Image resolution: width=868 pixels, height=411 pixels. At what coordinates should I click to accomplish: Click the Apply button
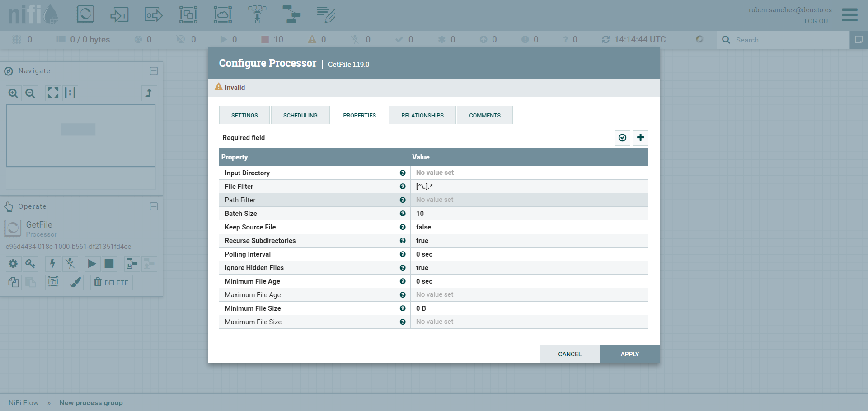[x=630, y=354]
